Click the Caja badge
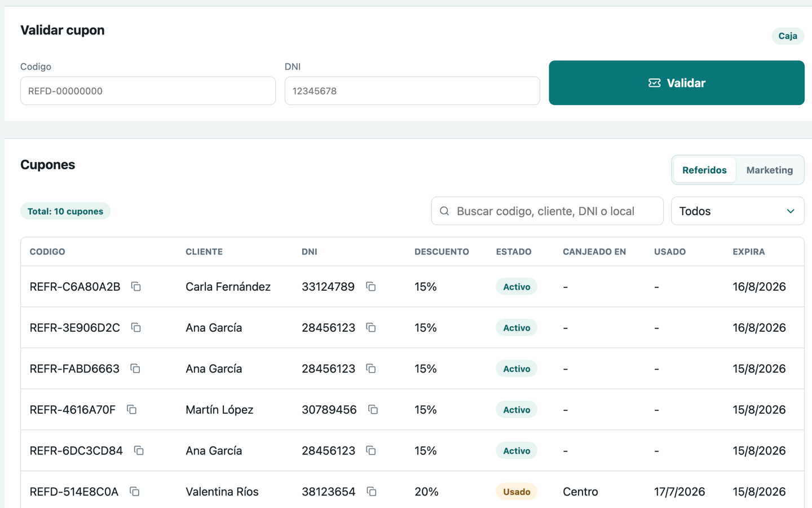The height and width of the screenshot is (508, 812). (788, 36)
